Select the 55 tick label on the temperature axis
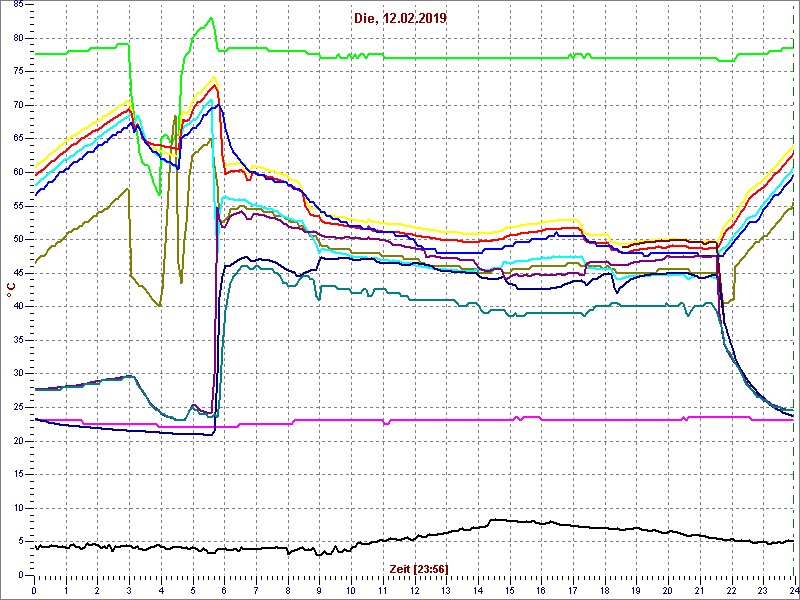The width and height of the screenshot is (800, 600). (x=17, y=206)
